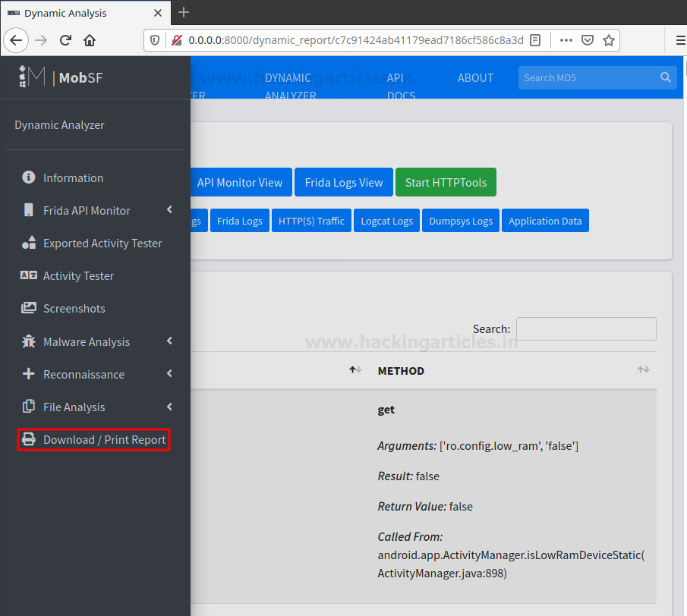Viewport: 687px width, 616px height.
Task: Click the Dynamic Analyzer sidebar heading
Action: click(59, 124)
